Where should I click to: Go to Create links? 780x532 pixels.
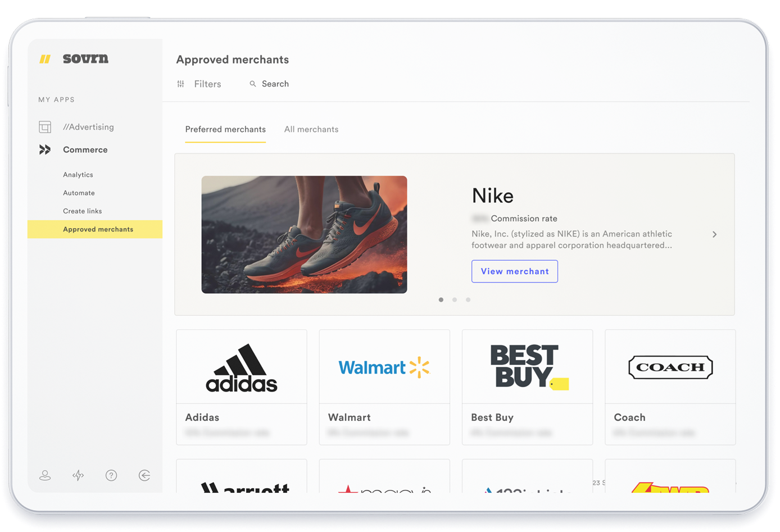tap(83, 211)
